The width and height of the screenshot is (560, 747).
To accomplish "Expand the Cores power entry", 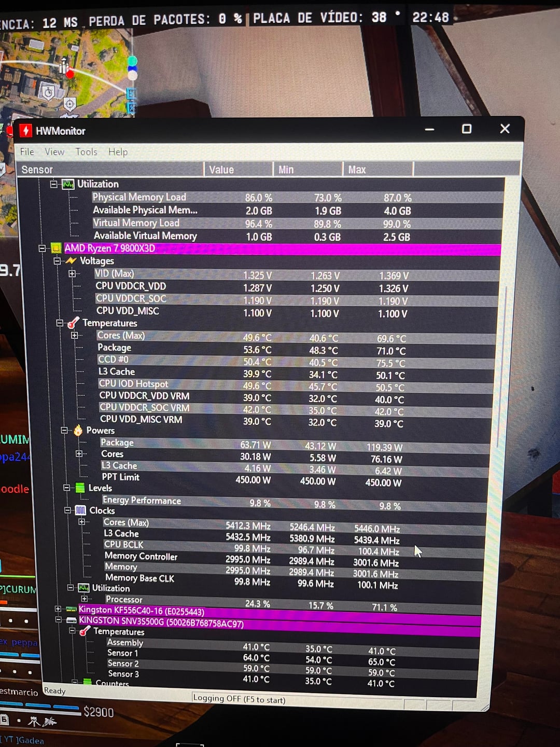I will click(x=79, y=453).
